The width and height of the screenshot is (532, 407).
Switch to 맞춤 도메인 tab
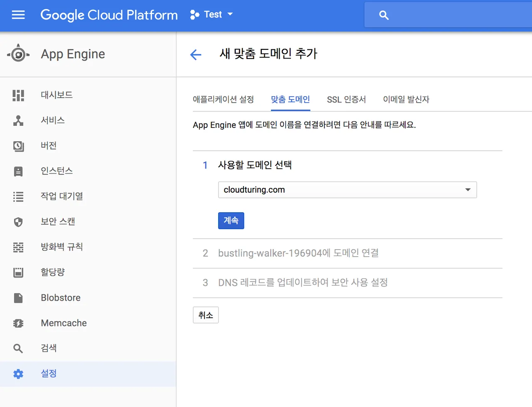[x=291, y=100]
